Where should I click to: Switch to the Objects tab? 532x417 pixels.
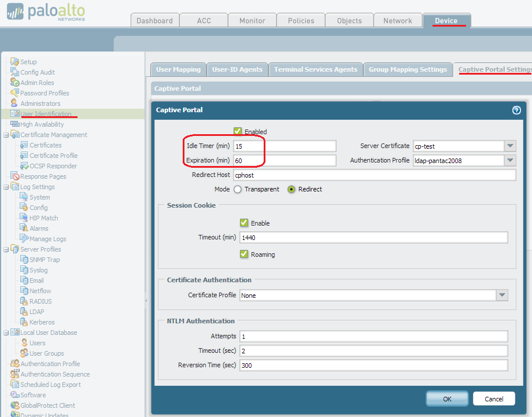coord(349,20)
